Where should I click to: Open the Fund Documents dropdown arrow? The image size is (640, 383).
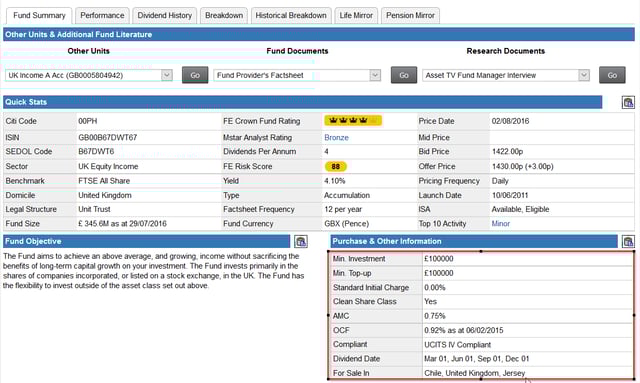point(375,75)
